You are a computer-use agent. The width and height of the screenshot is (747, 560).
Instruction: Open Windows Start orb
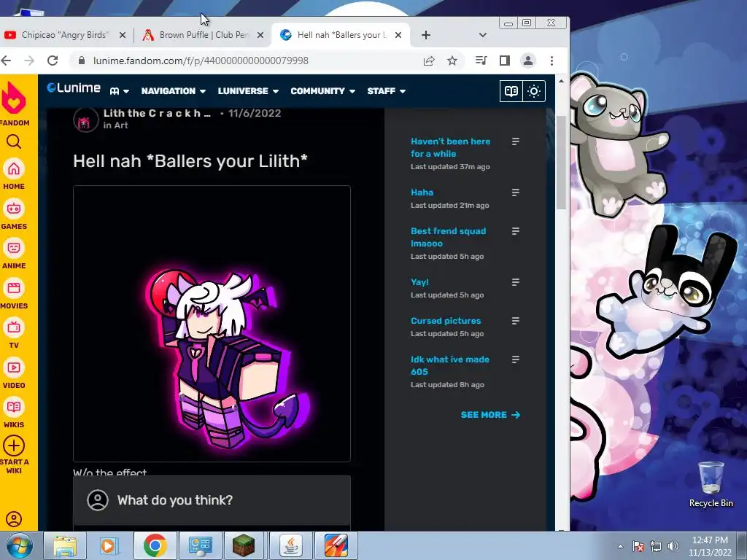coord(19,545)
